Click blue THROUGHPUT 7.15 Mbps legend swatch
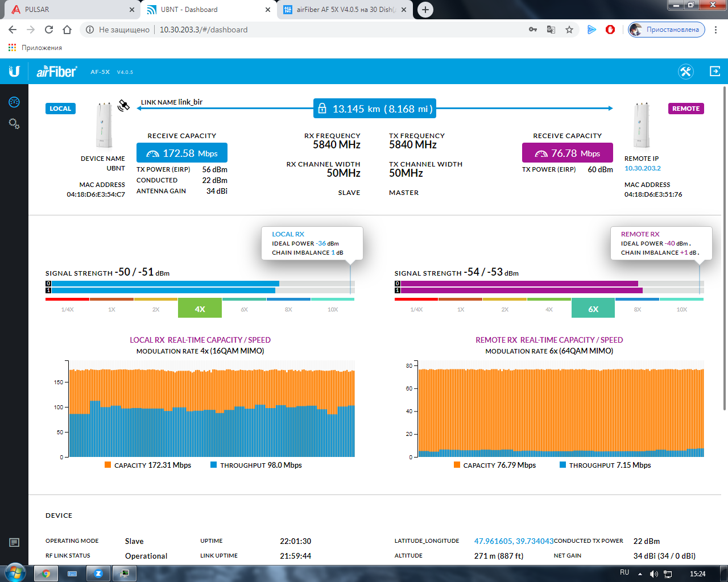 tap(563, 465)
